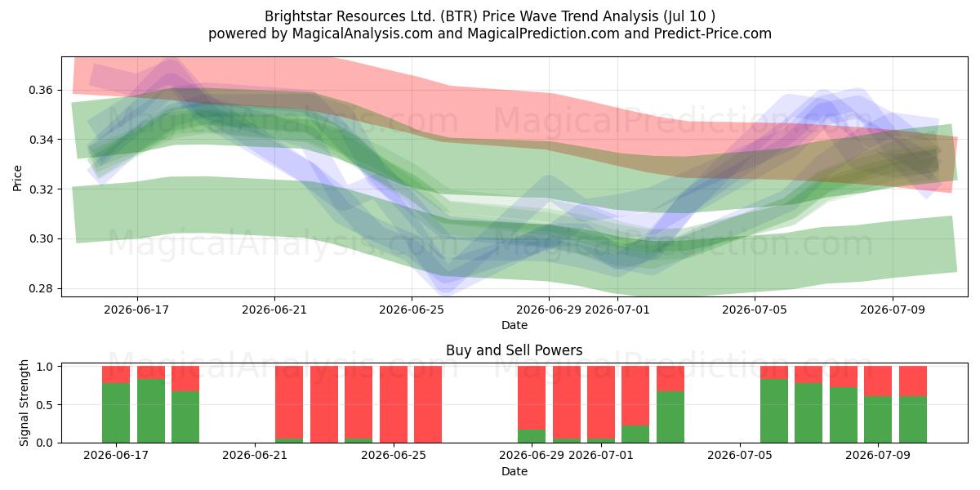The image size is (980, 490).
Task: Click the 2026-07-09 tick under Buy/Sell chart
Action: [x=878, y=456]
